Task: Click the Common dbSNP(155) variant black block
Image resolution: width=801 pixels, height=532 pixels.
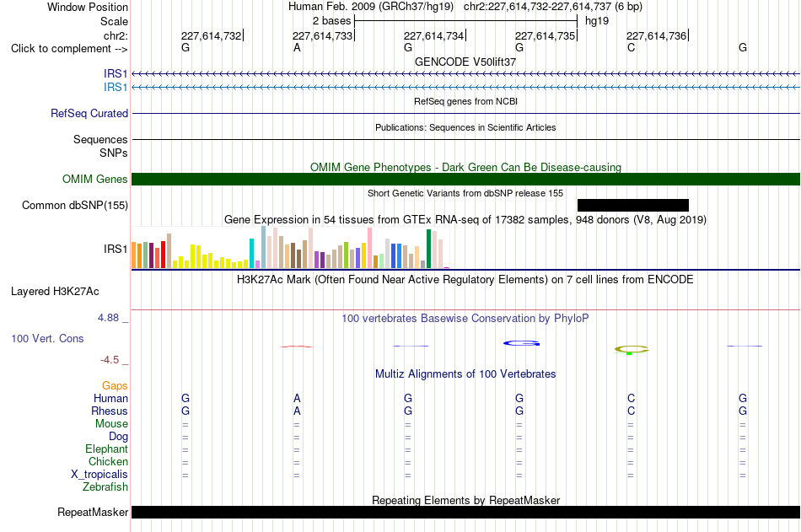Action: tap(633, 206)
